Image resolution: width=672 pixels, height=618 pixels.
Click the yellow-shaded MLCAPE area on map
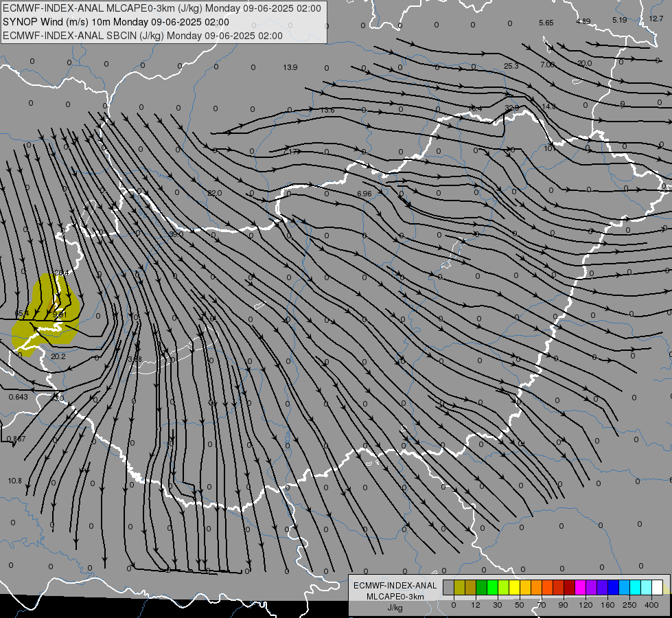[47, 315]
